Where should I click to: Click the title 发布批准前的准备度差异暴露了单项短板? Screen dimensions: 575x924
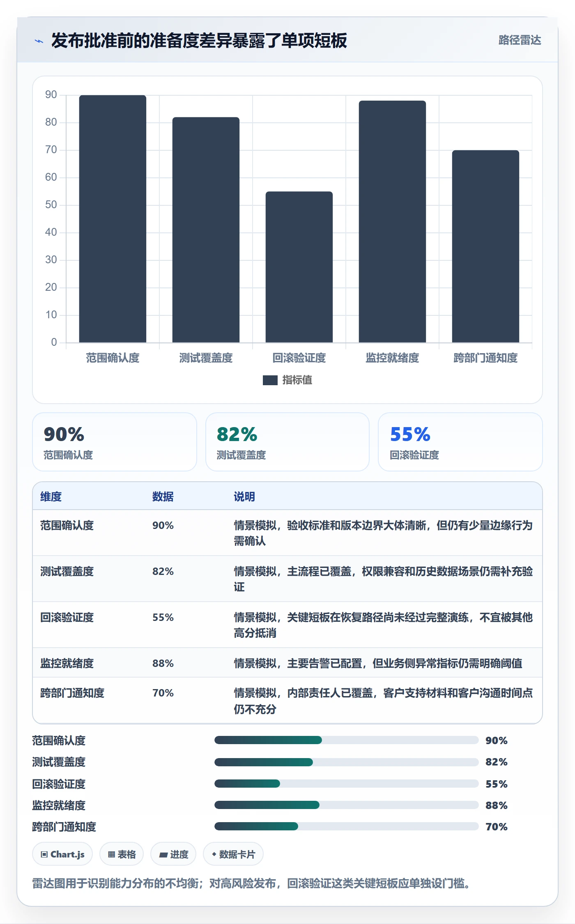[199, 41]
